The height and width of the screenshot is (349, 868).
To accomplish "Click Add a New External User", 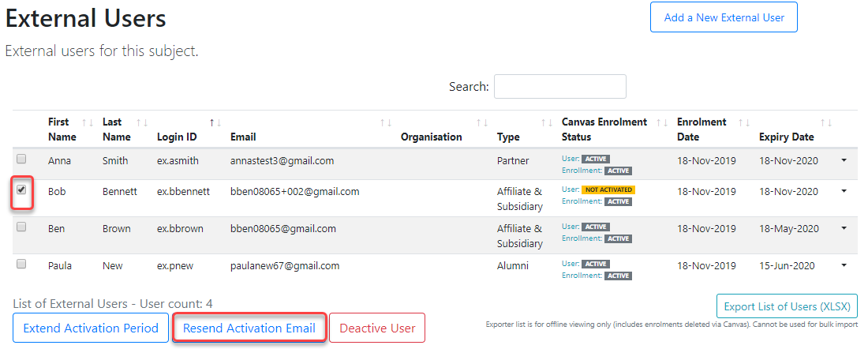I will pyautogui.click(x=724, y=17).
